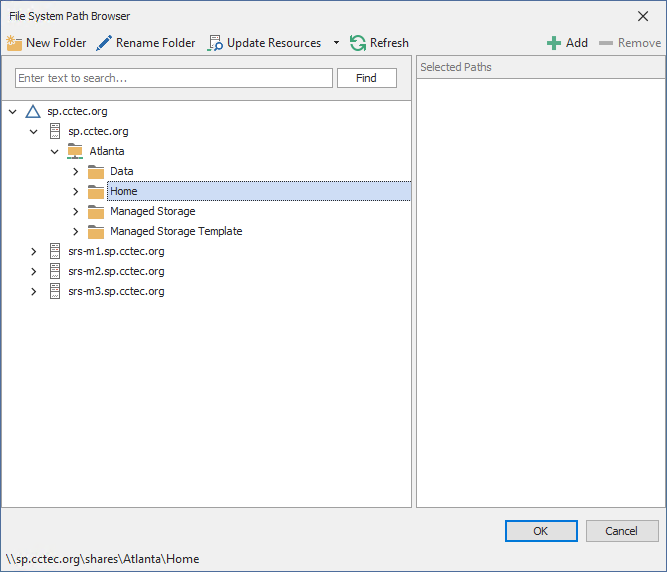Focus the search text input field
The width and height of the screenshot is (667, 572).
174,78
